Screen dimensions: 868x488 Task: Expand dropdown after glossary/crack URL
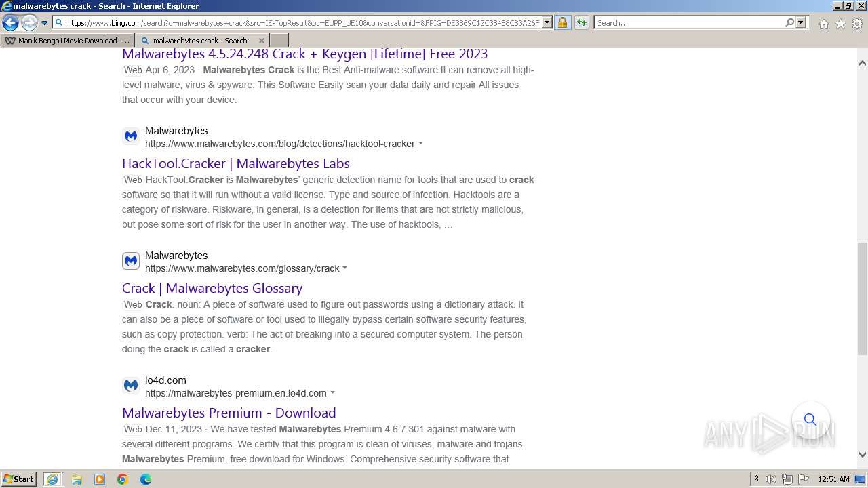(x=344, y=268)
